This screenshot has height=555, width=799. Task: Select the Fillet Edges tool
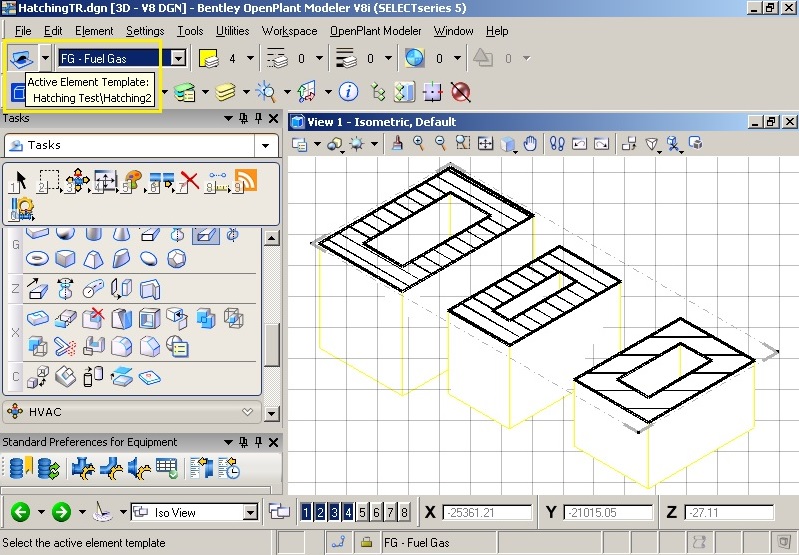(122, 347)
